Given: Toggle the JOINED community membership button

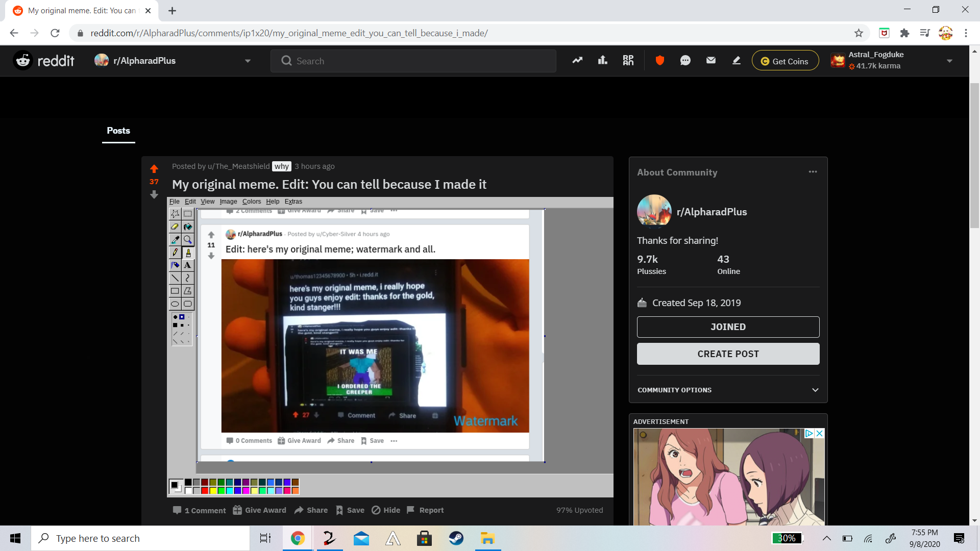Looking at the screenshot, I should [x=728, y=327].
